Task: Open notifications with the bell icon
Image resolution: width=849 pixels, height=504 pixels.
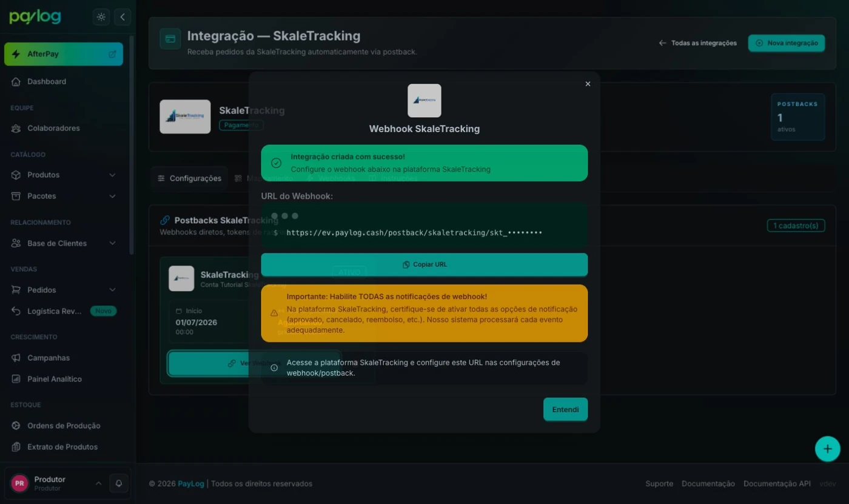Action: tap(119, 483)
